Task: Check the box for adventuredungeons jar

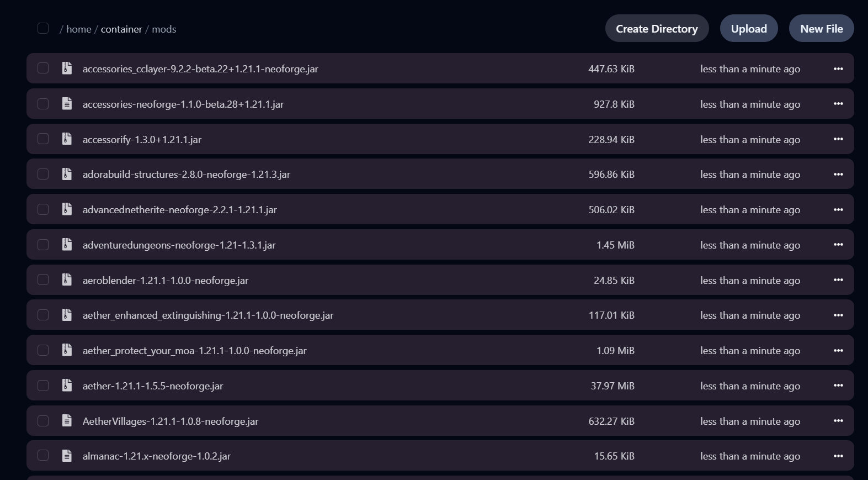Action: [x=43, y=245]
